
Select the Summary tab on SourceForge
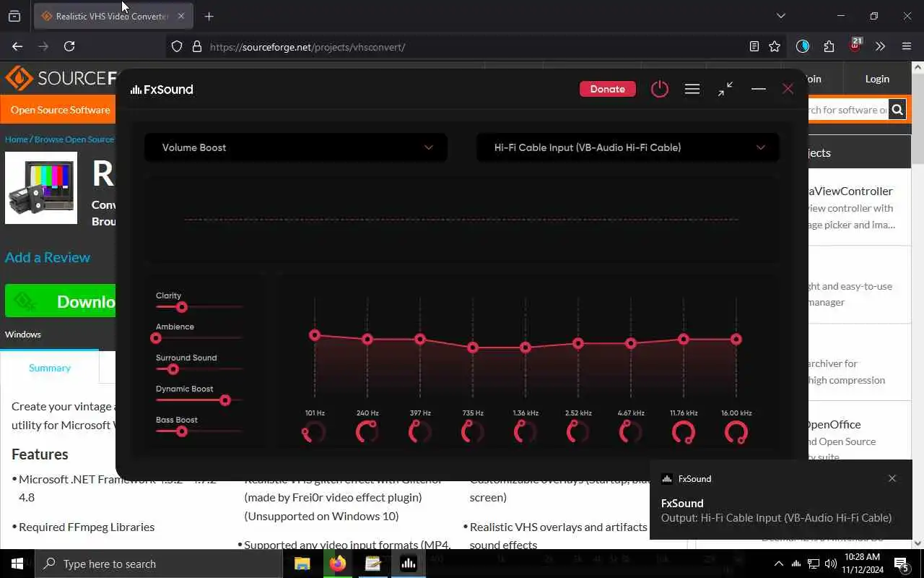[50, 368]
